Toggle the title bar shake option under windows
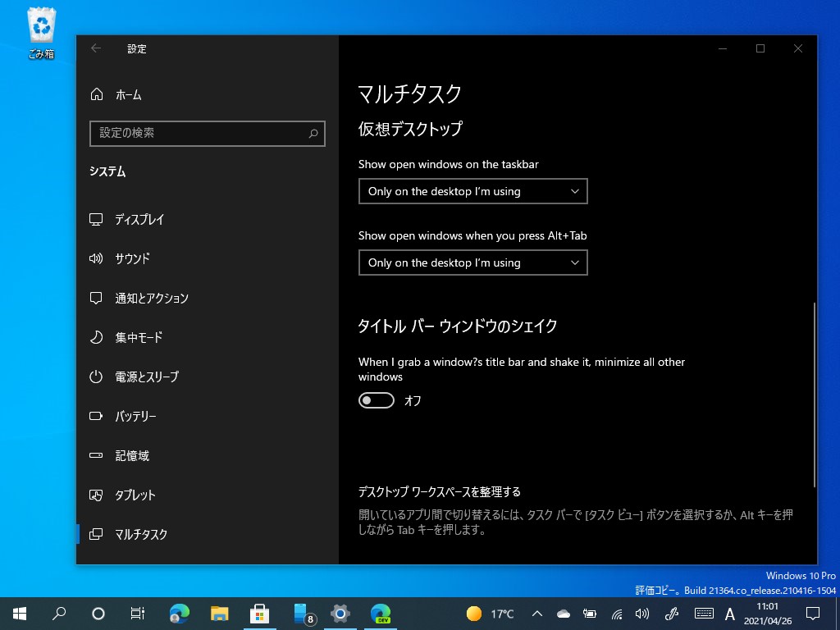Viewport: 840px width, 630px height. tap(376, 400)
